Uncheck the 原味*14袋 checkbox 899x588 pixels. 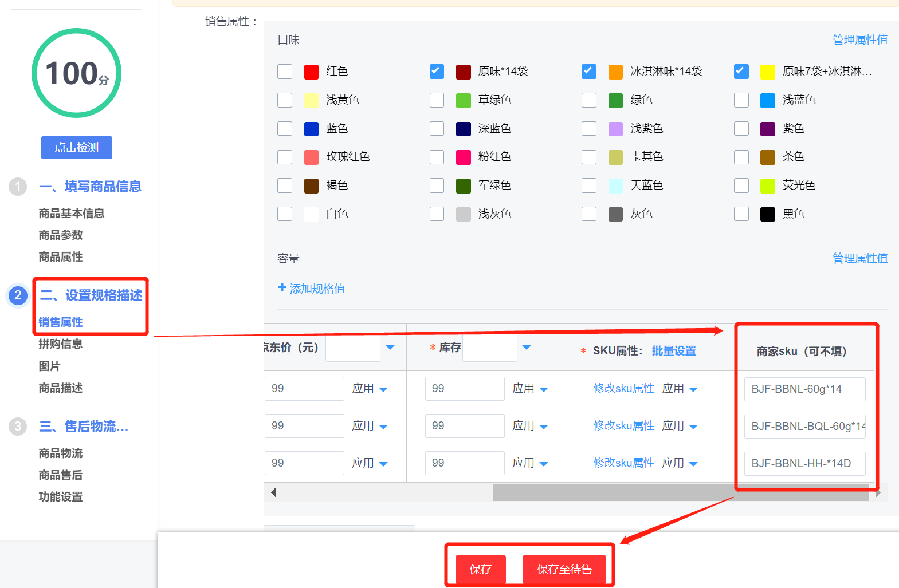(437, 72)
